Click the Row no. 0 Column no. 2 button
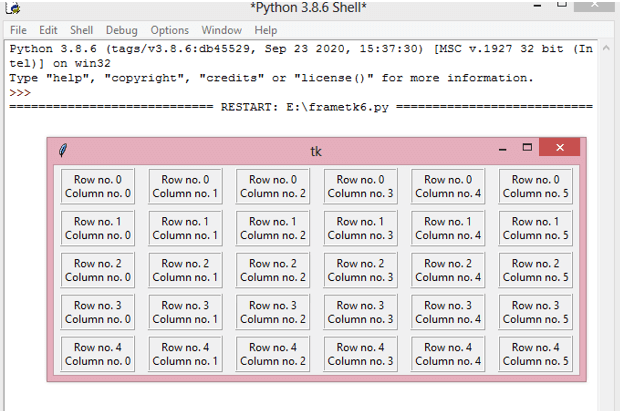Viewport: 620px width, 411px height. coord(273,186)
